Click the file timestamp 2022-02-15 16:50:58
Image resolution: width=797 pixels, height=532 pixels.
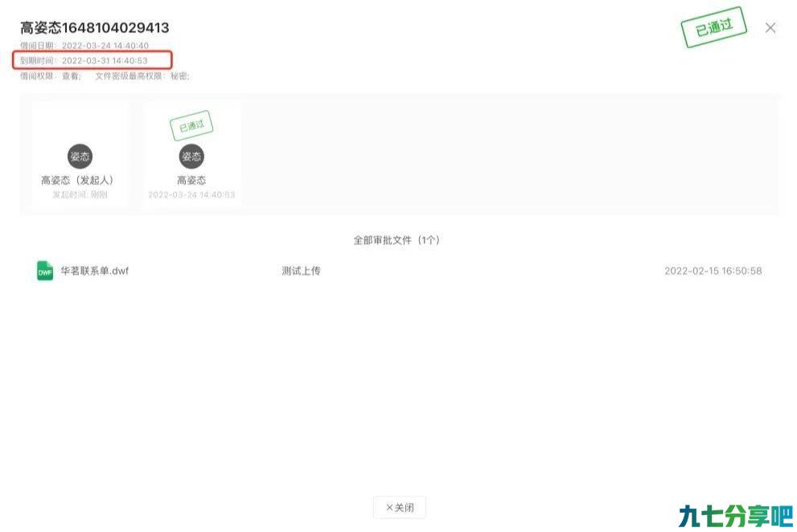click(713, 271)
